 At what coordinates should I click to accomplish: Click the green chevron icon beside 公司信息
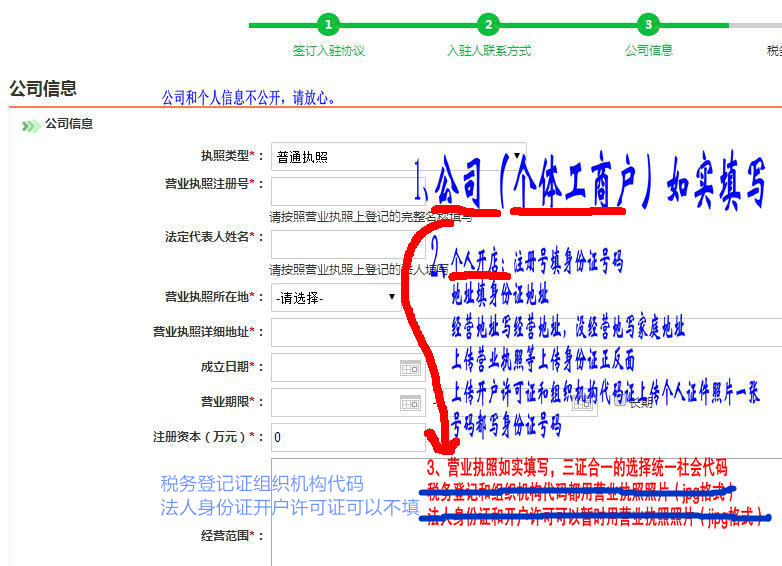tap(31, 125)
